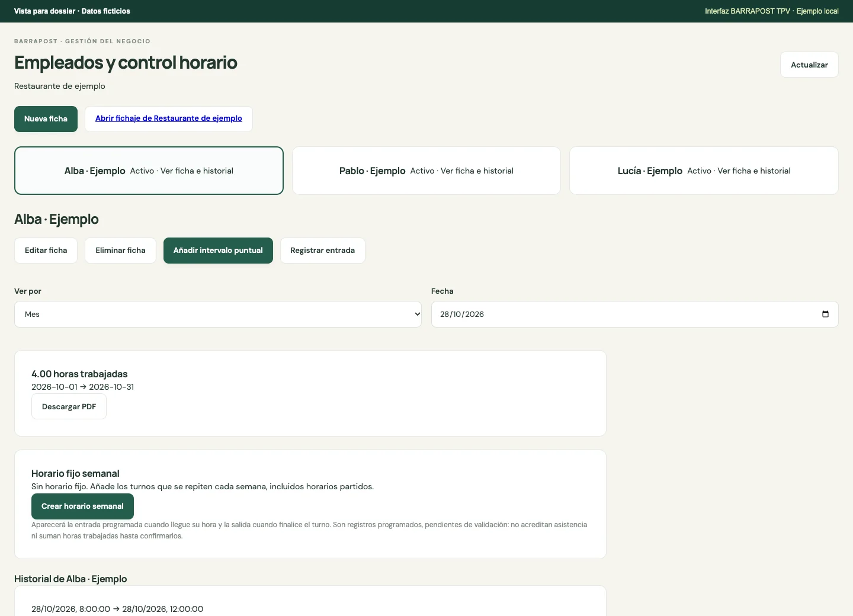Switch to Lucía · Ejemplo employee card
Image resolution: width=853 pixels, height=616 pixels.
(x=704, y=171)
